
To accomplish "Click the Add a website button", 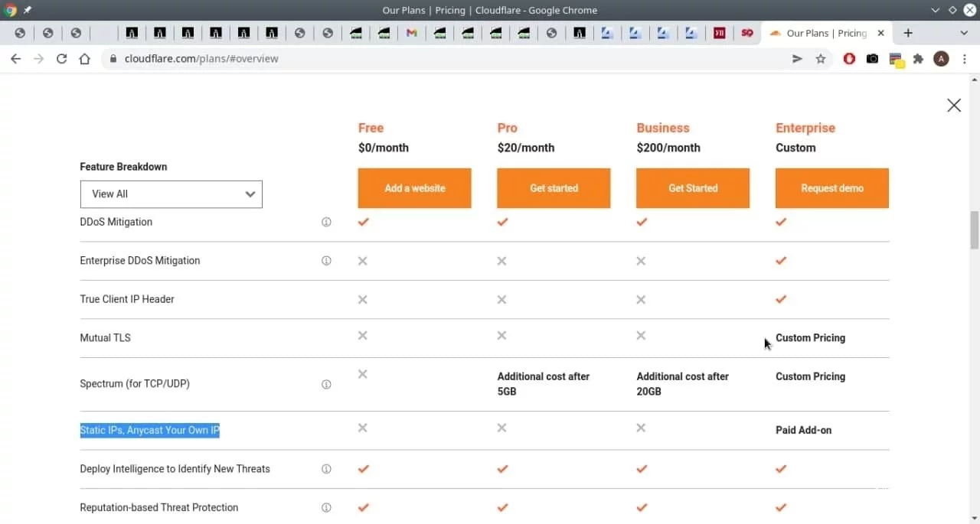I will coord(414,188).
